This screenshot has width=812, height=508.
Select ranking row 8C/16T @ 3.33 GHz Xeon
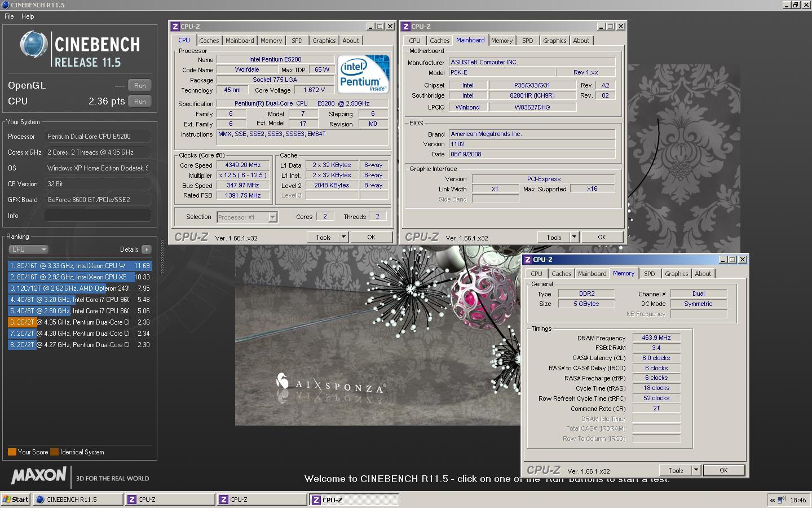pyautogui.click(x=80, y=265)
